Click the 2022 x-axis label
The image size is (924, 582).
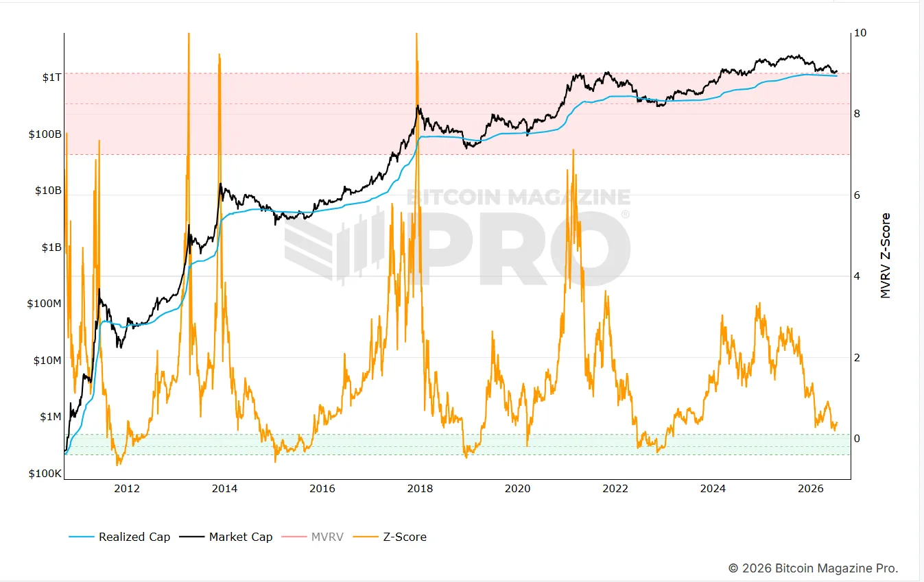pos(615,488)
